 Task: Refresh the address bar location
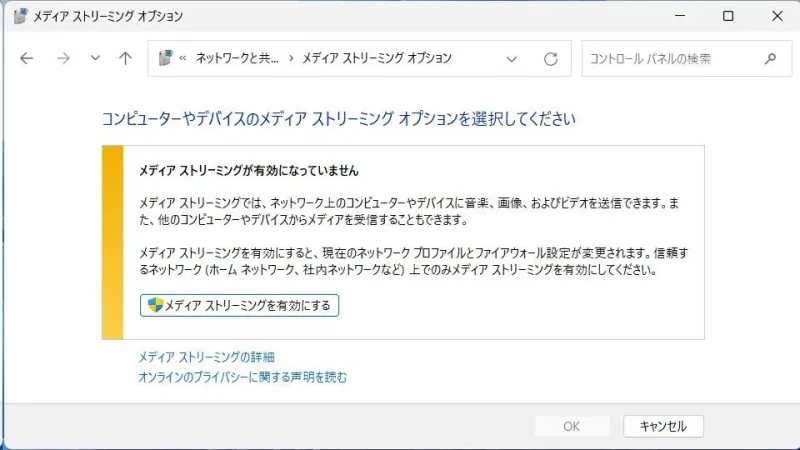[550, 59]
